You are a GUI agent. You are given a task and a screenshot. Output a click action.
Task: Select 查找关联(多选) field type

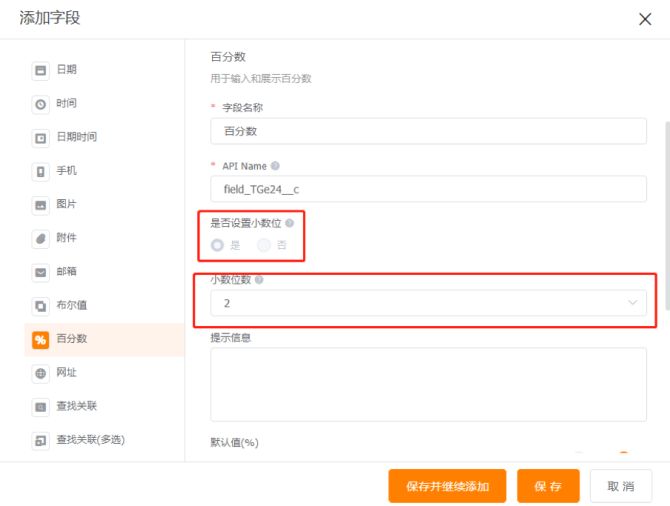(90, 439)
